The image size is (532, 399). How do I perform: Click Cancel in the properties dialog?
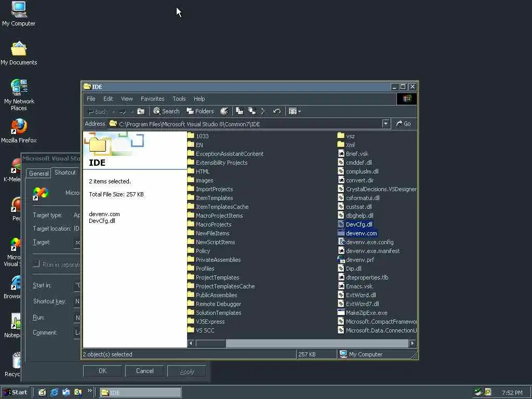(x=144, y=371)
